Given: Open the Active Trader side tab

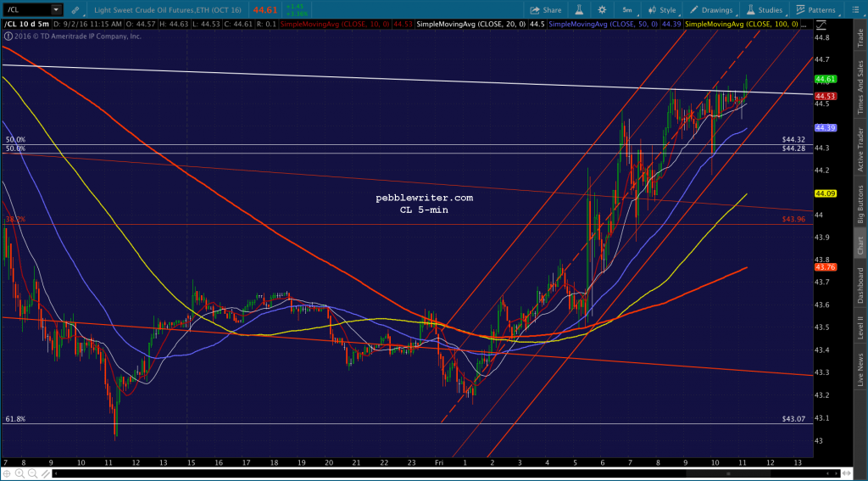Looking at the screenshot, I should pyautogui.click(x=860, y=146).
